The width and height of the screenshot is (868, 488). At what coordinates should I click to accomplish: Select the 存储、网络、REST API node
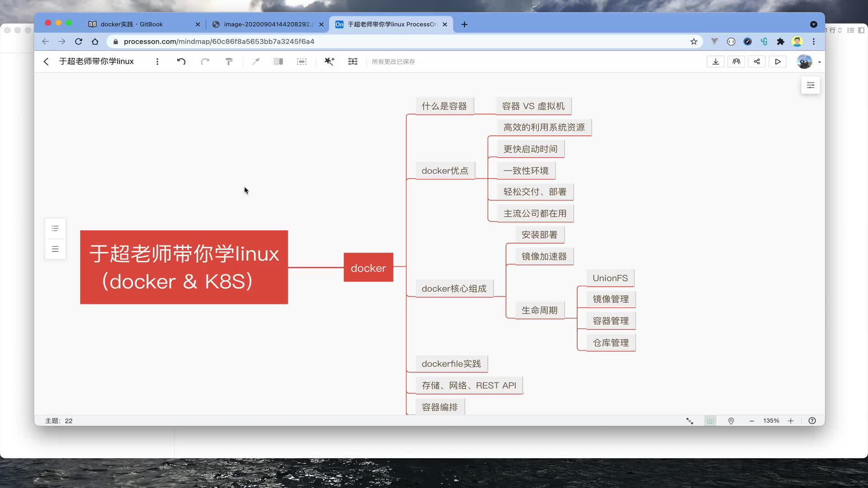coord(469,385)
